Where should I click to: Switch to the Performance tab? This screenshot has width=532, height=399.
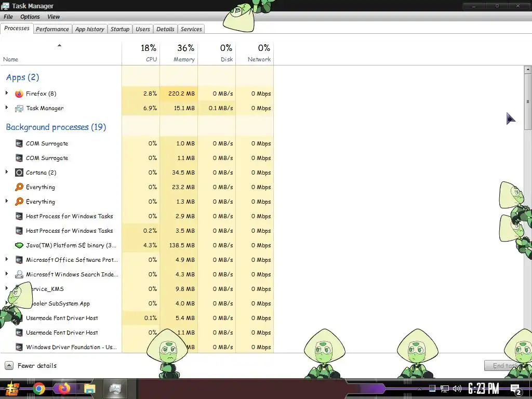tap(52, 29)
